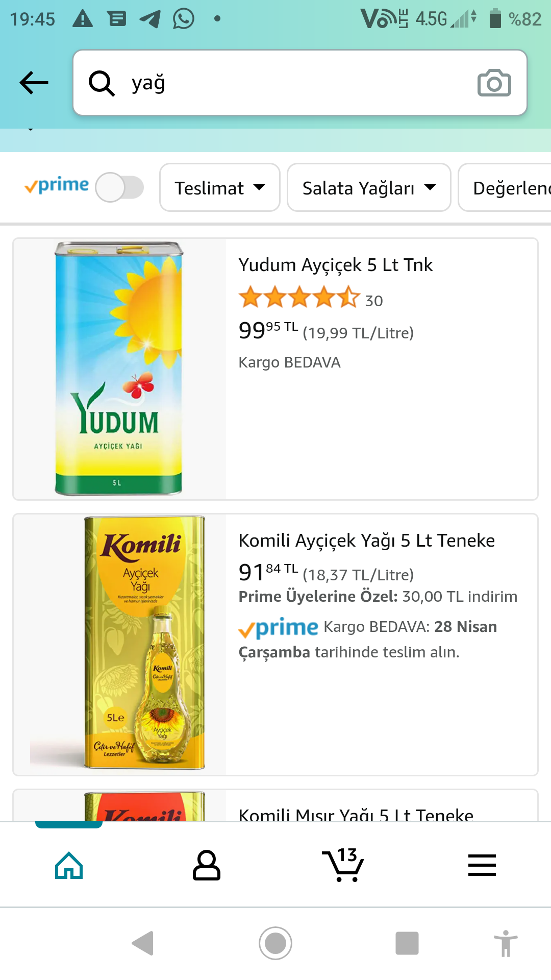Image resolution: width=551 pixels, height=980 pixels.
Task: Expand the Teslimat dropdown filter
Action: (x=220, y=188)
